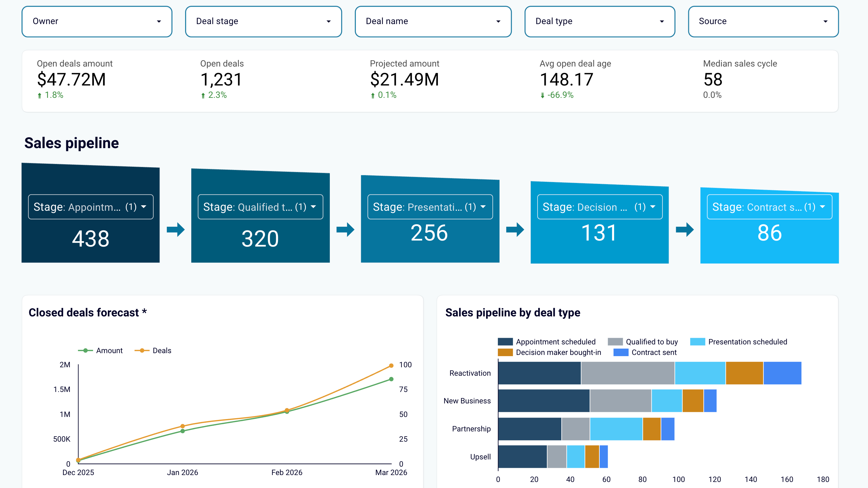Open the Owner filter dropdown
868x488 pixels.
(97, 22)
